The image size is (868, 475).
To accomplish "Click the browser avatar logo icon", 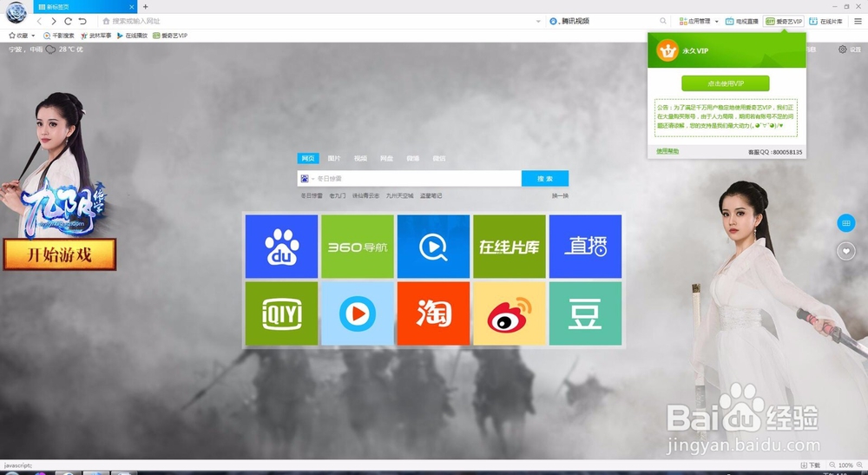I will point(16,12).
